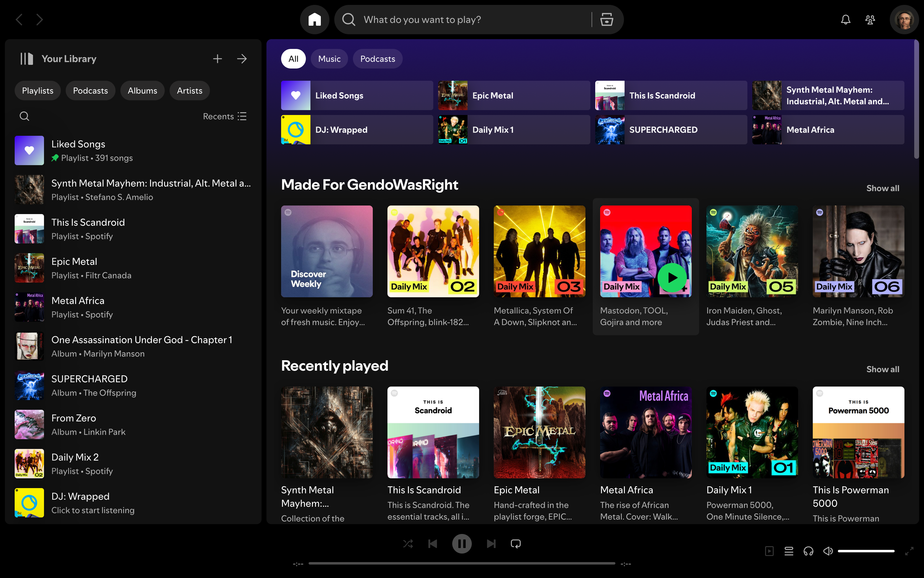
Task: Open the Recents sort dropdown
Action: pyautogui.click(x=225, y=116)
